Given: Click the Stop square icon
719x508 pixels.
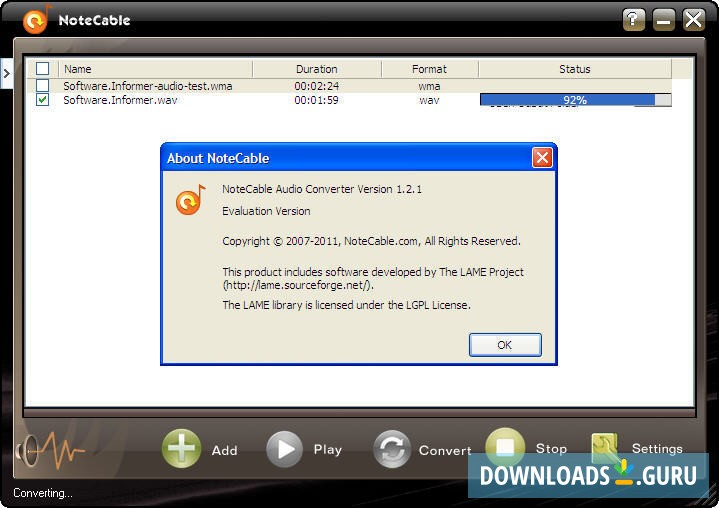Looking at the screenshot, I should click(505, 446).
